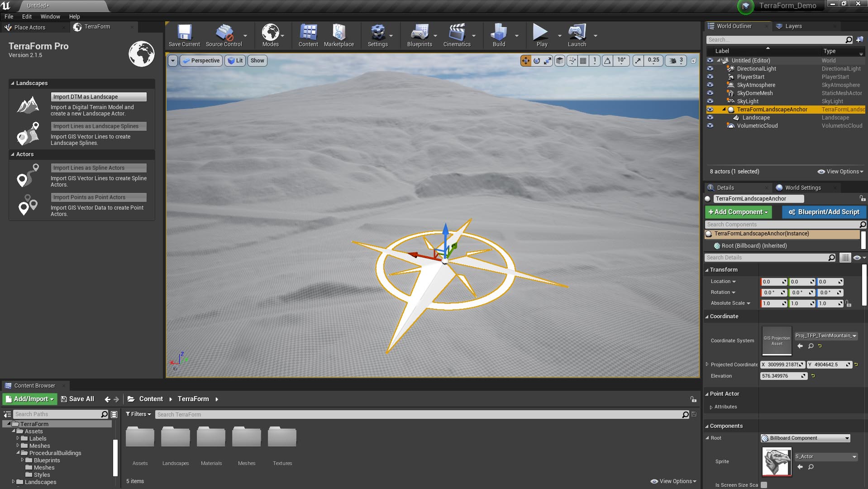The image size is (868, 489).
Task: Click Import Lines as Spline Actors
Action: [x=99, y=168]
